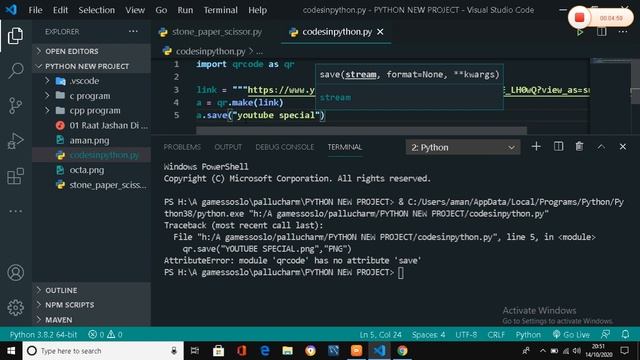
Task: Open the Help menu
Action: point(257,10)
